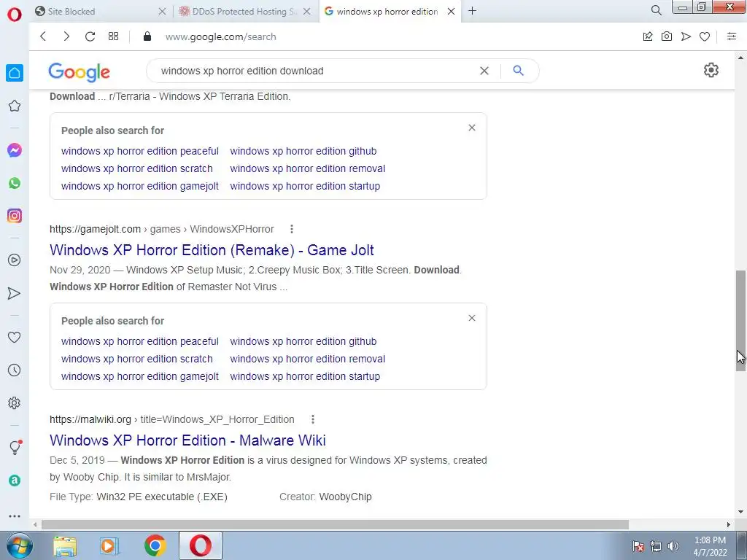Search 'windows xp horror edition scratch' in first box
Viewport: 747px width, 560px height.
[136, 168]
